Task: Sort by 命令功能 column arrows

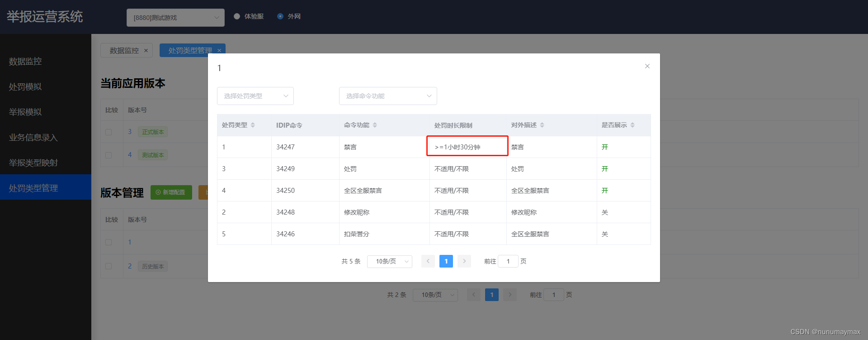Action: 375,125
